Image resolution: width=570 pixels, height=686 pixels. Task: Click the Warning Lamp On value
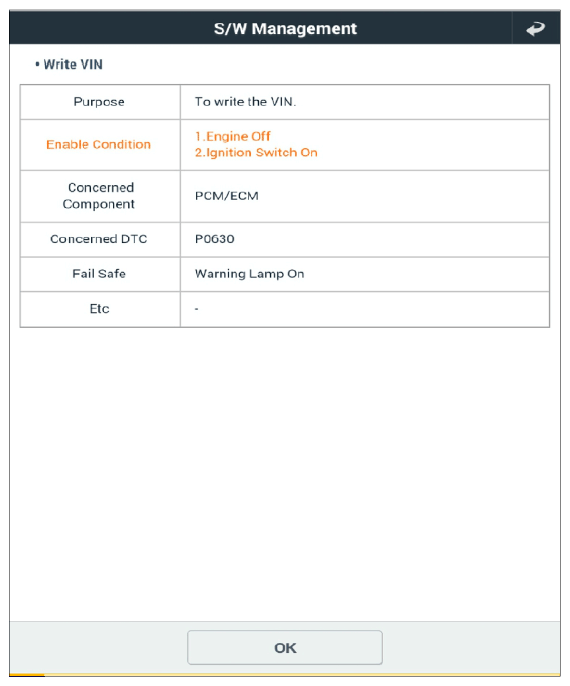(249, 274)
